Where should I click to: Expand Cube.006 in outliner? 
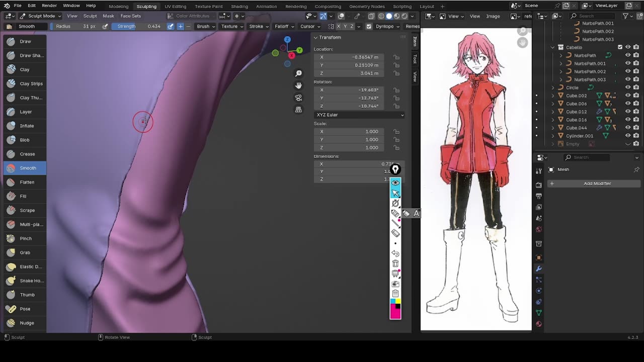pos(553,104)
